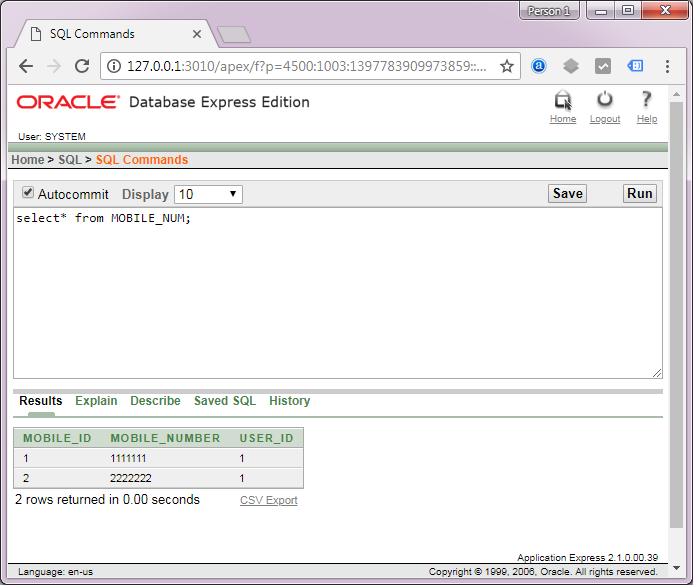693x585 pixels.
Task: Click the 'Language: en-us' footer text
Action: click(56, 572)
